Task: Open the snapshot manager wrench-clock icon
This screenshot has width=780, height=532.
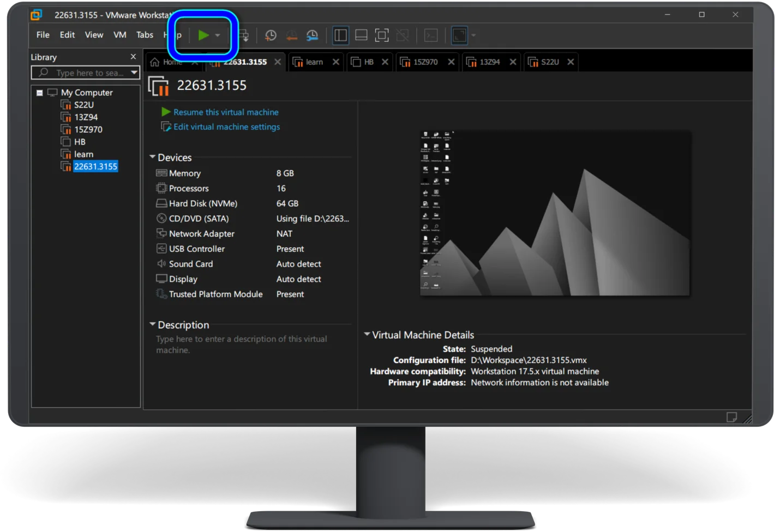Action: 312,35
